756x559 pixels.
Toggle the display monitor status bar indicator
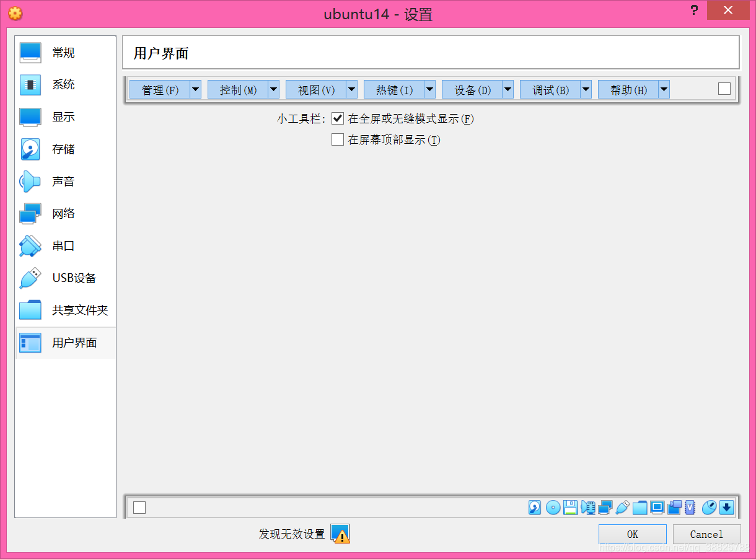click(657, 508)
